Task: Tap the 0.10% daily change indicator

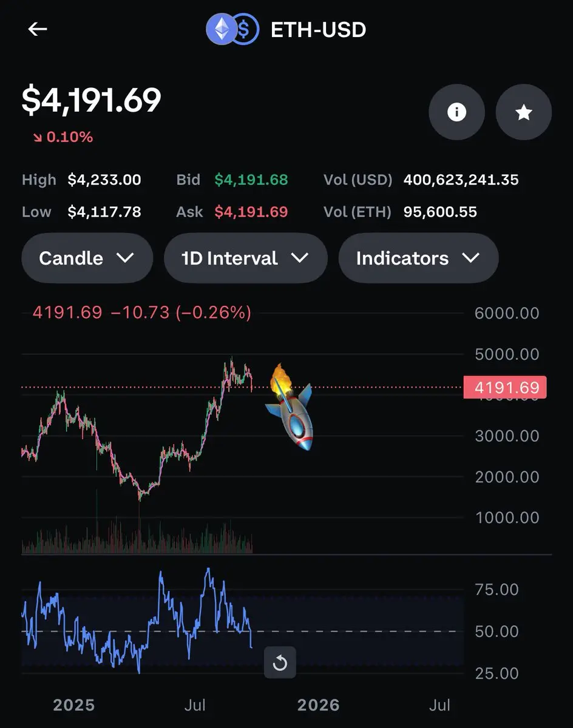Action: [x=63, y=137]
